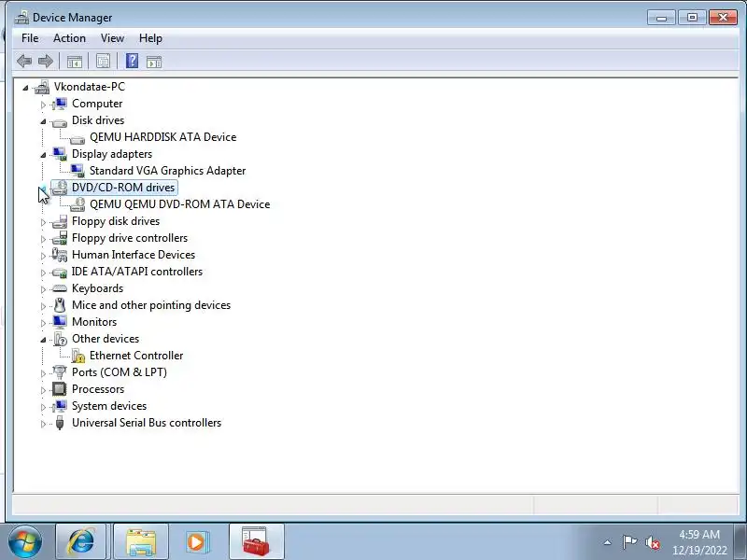Open the Help menu
The width and height of the screenshot is (747, 560).
(150, 38)
